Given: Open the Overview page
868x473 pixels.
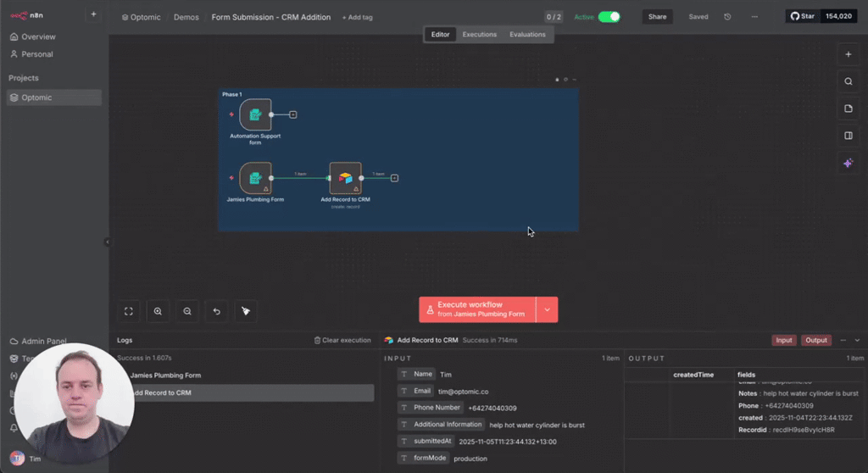Looking at the screenshot, I should point(33,36).
